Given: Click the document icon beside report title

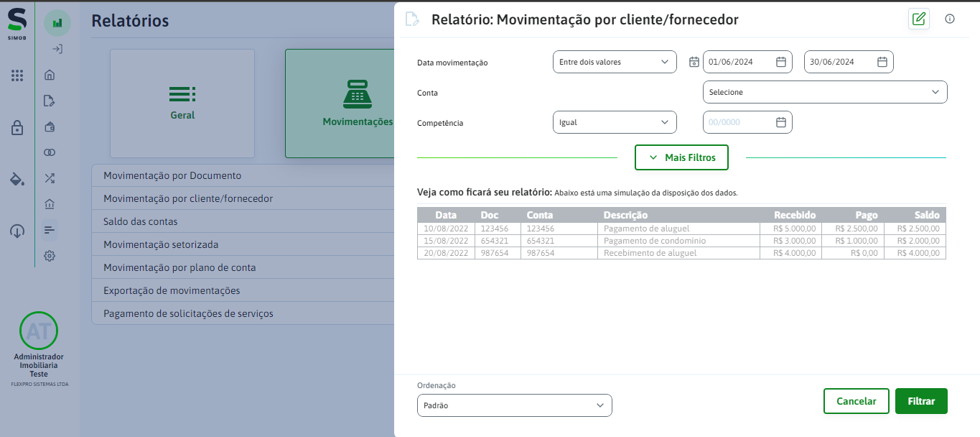Looking at the screenshot, I should coord(412,19).
